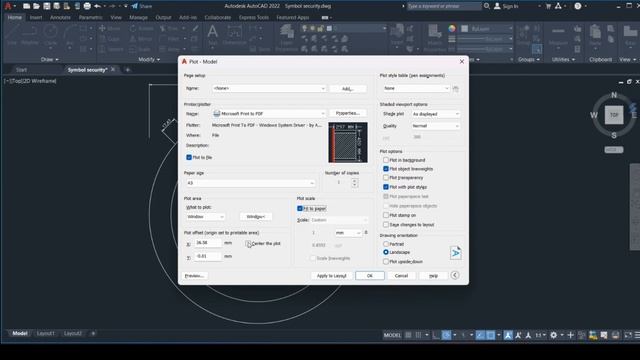Open the Paper size dropdown
Screen dimensions: 640x360
coord(250,183)
